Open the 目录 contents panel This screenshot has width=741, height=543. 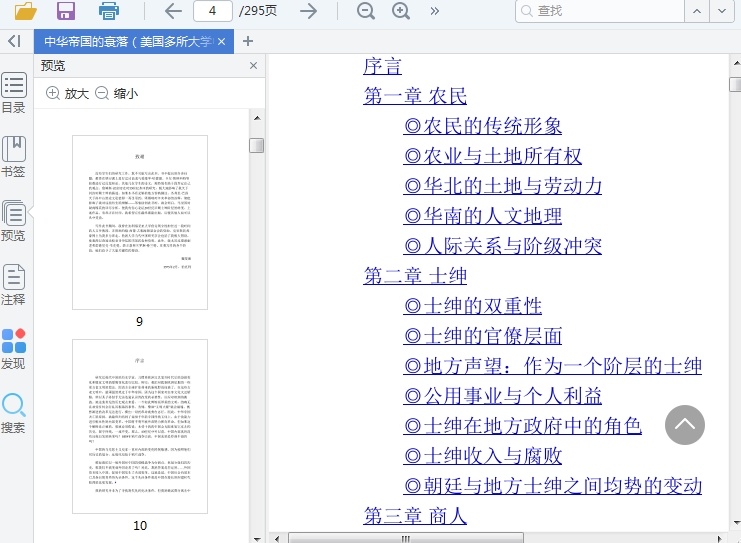click(x=14, y=93)
